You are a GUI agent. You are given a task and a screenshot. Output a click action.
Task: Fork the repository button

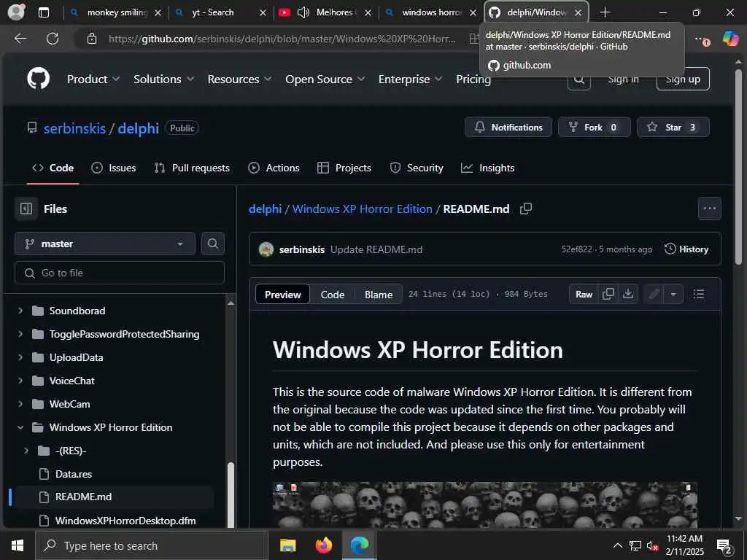[594, 127]
